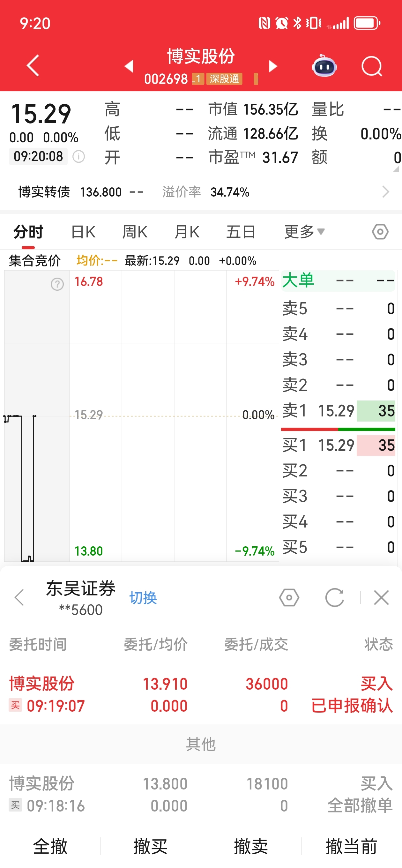Open the robot AI assistant icon
Image resolution: width=402 pixels, height=868 pixels.
coord(324,66)
